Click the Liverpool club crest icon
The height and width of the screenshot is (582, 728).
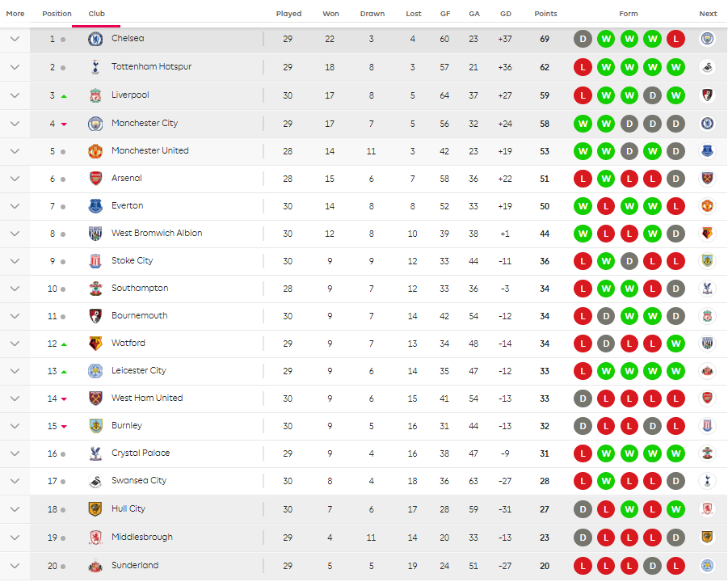coord(95,95)
